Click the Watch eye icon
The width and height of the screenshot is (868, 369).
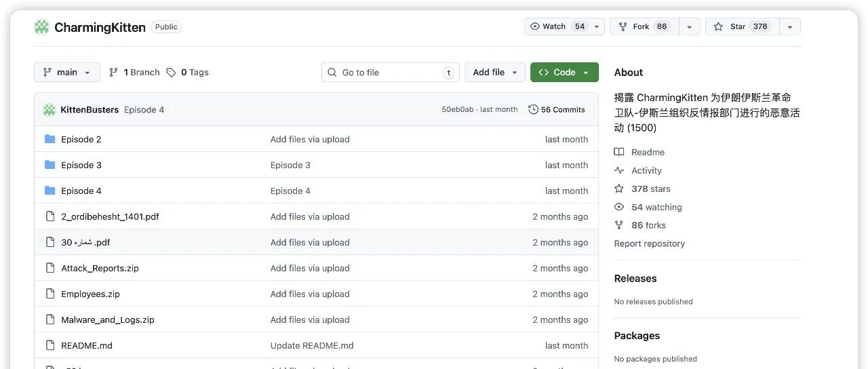pyautogui.click(x=535, y=26)
